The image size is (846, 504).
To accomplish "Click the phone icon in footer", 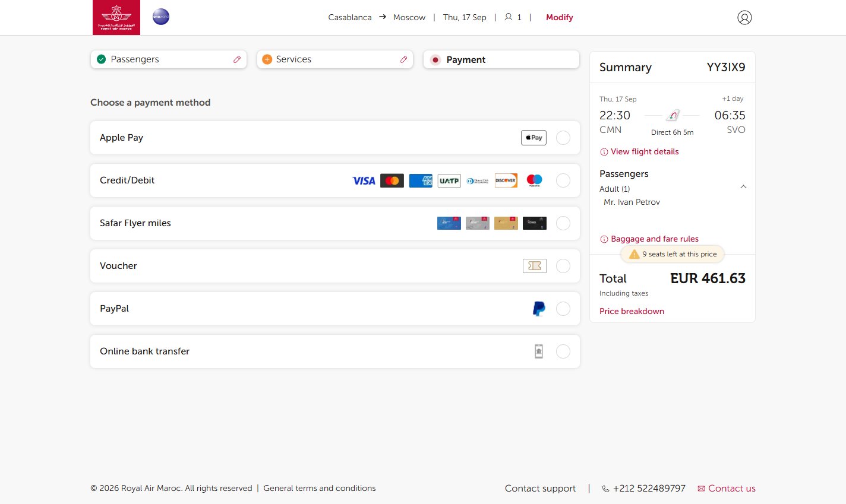I will pyautogui.click(x=605, y=489).
